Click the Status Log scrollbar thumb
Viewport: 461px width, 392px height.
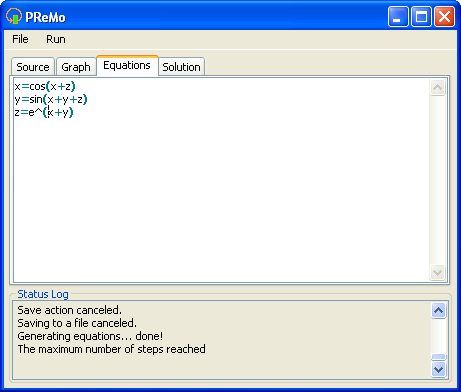438,357
